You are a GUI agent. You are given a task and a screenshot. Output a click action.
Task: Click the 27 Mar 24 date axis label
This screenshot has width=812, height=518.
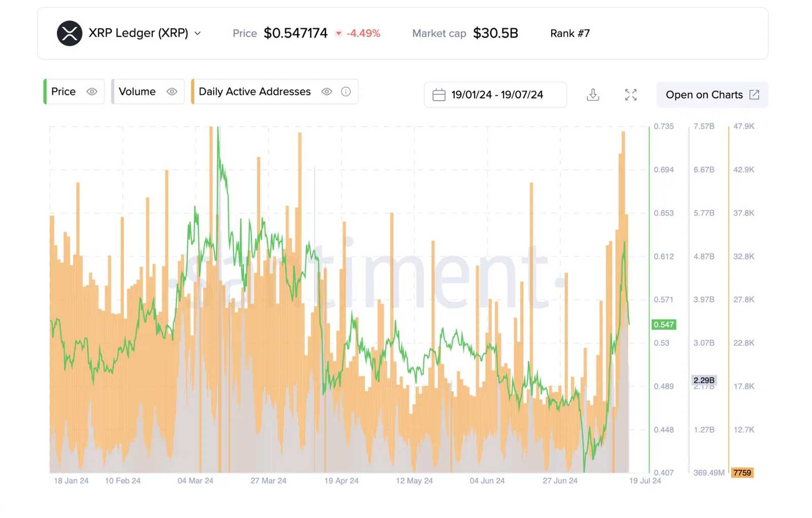click(268, 481)
